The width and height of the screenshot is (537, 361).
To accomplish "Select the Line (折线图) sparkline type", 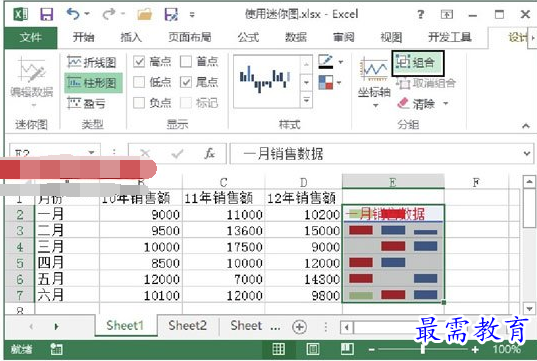I will [x=91, y=62].
